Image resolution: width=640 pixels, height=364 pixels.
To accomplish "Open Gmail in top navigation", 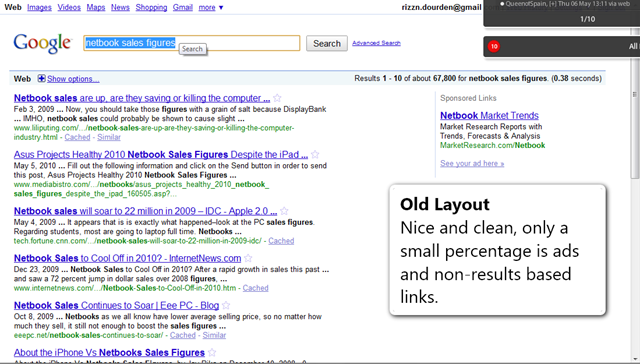I will [x=182, y=7].
